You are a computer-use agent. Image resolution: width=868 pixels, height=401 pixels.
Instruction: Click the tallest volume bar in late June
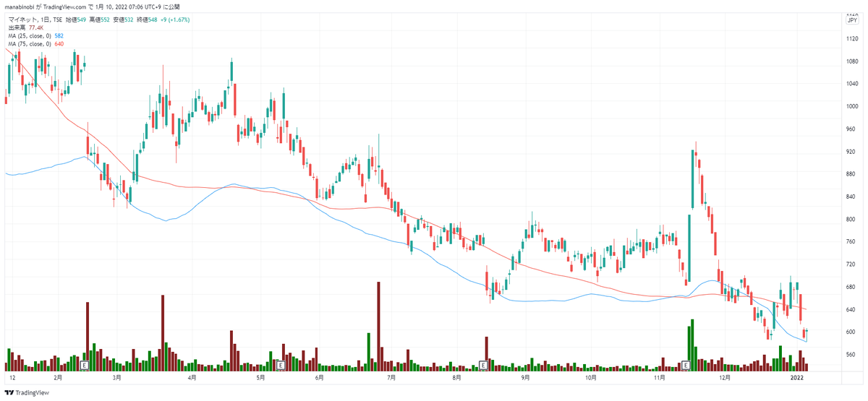pos(378,327)
